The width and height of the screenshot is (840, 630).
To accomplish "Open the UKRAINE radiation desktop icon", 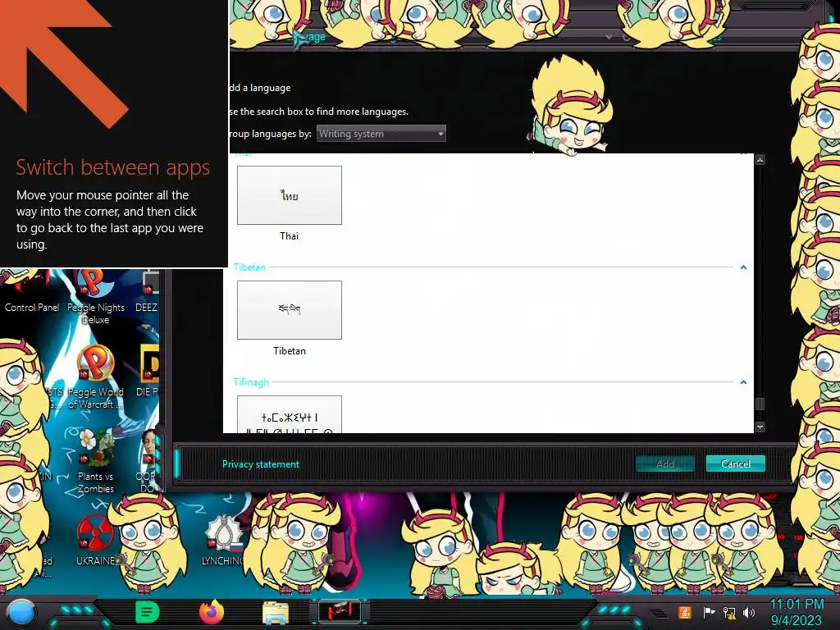I will [x=96, y=540].
